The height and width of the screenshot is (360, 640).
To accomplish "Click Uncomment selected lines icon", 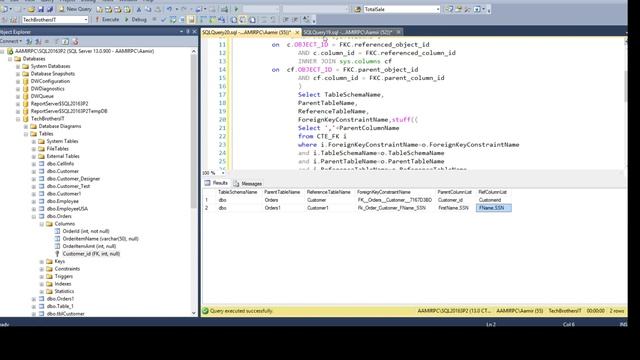I will click(x=273, y=19).
